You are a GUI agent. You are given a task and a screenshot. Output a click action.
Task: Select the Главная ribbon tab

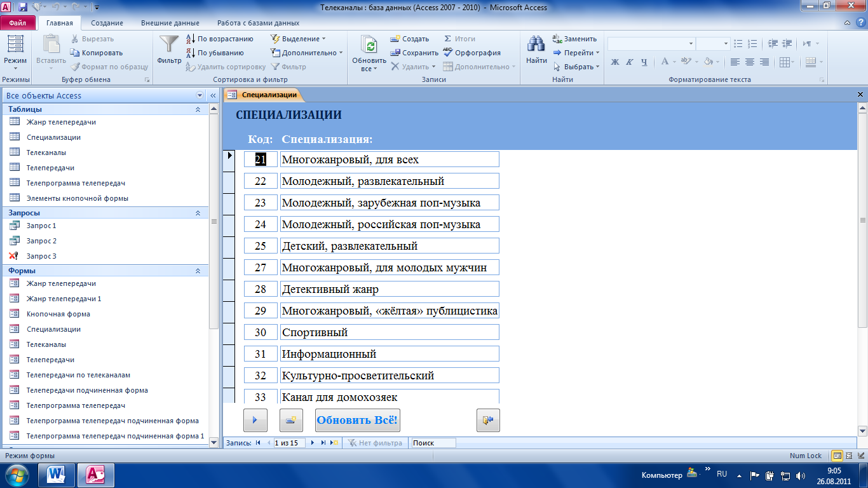pyautogui.click(x=60, y=23)
